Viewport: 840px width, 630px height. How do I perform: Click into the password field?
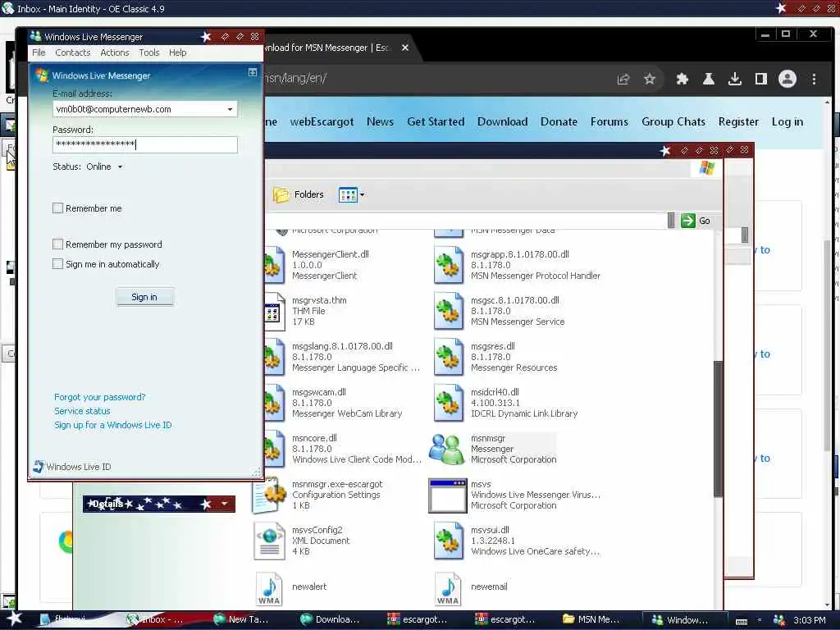[144, 144]
